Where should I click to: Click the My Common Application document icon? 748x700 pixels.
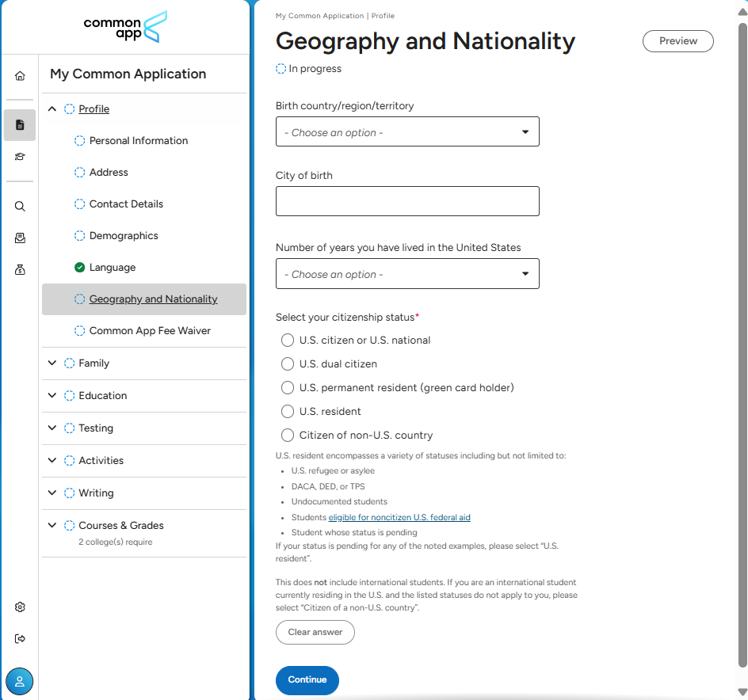pyautogui.click(x=20, y=125)
